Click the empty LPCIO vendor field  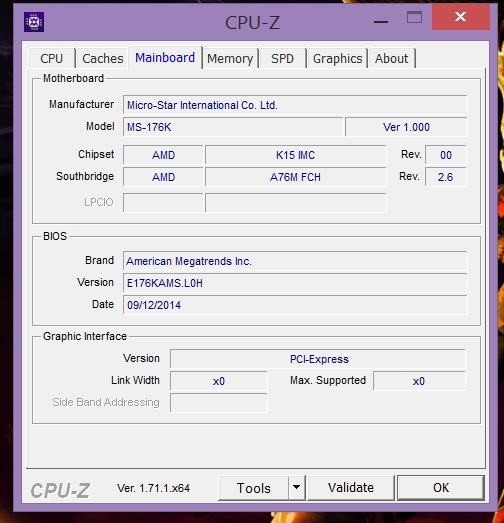pyautogui.click(x=163, y=202)
